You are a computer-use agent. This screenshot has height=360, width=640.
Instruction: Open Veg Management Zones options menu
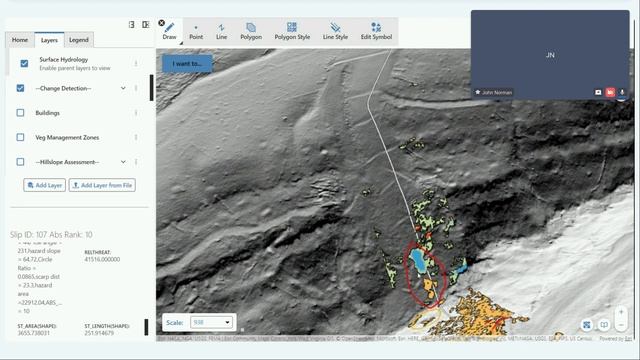[136, 138]
